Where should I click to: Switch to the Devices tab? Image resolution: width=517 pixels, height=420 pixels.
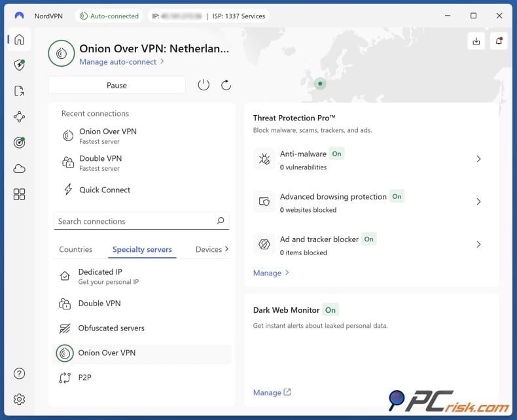tap(208, 249)
